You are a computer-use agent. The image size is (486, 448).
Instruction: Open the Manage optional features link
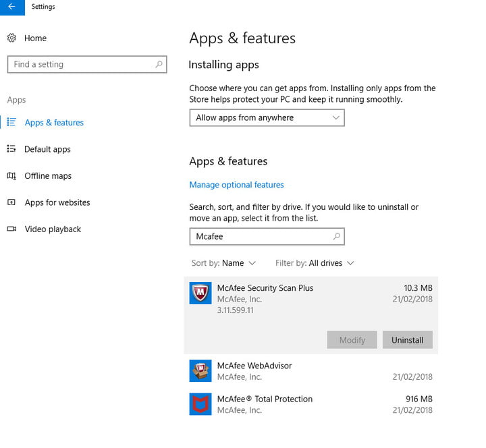point(236,185)
